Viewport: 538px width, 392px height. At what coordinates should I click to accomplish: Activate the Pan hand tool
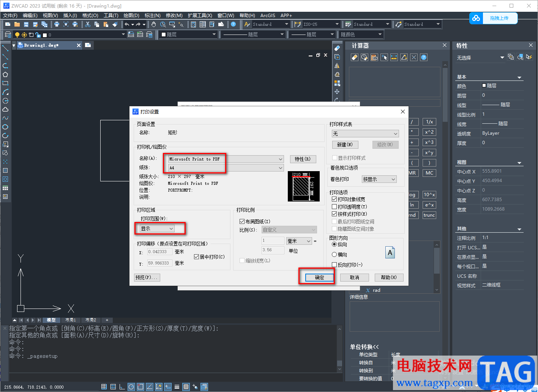click(x=154, y=24)
